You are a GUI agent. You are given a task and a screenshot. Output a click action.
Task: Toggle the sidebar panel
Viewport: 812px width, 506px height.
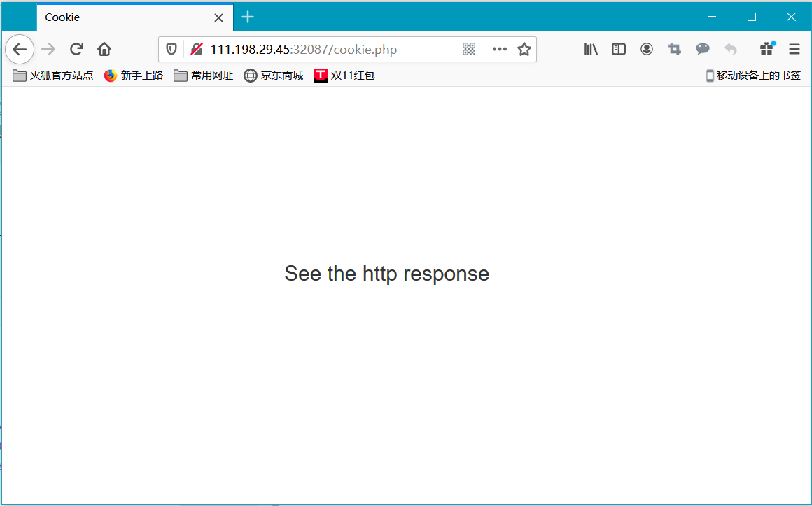619,49
